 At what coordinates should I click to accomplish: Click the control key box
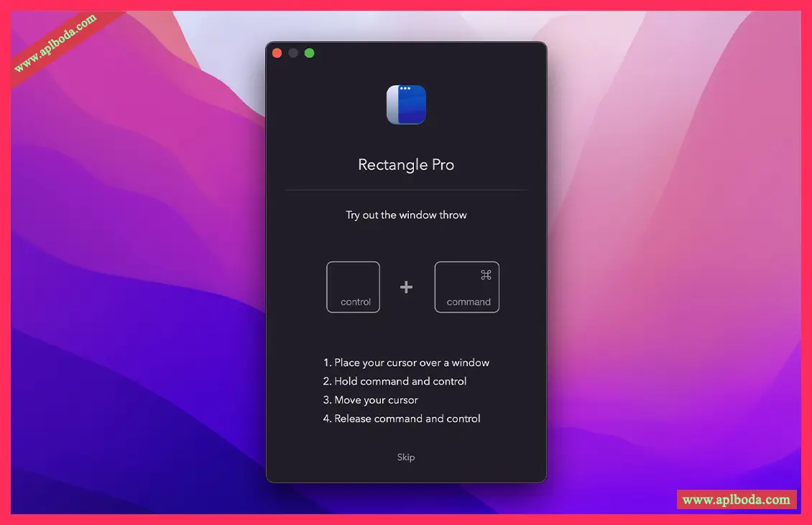353,287
